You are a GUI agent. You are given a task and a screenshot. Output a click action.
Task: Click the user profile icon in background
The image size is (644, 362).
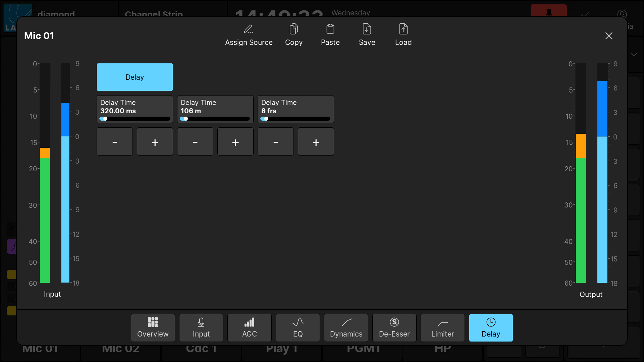click(x=622, y=13)
